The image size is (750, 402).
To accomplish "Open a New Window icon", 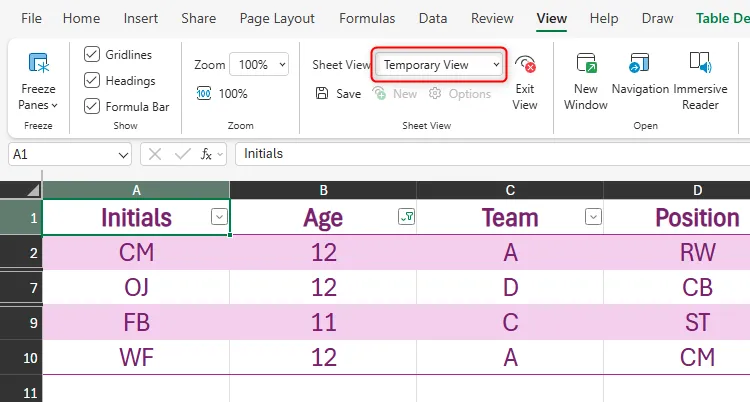I will [x=586, y=63].
